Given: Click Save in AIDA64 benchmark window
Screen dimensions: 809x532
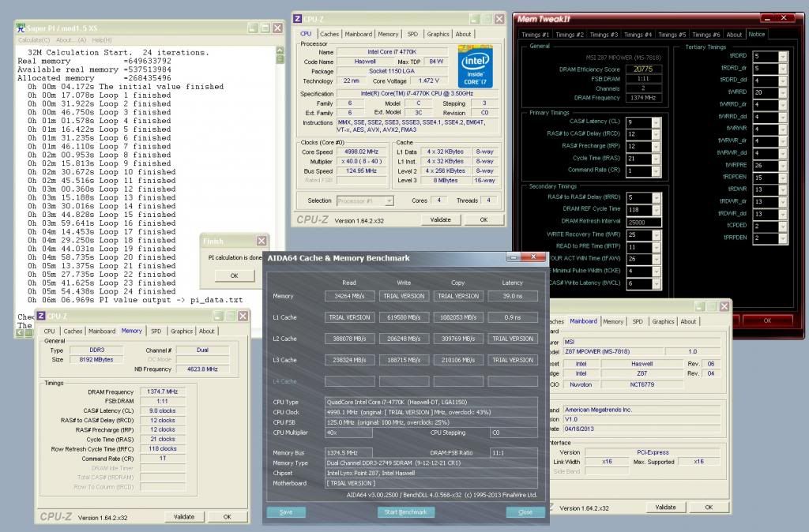Looking at the screenshot, I should tap(286, 512).
